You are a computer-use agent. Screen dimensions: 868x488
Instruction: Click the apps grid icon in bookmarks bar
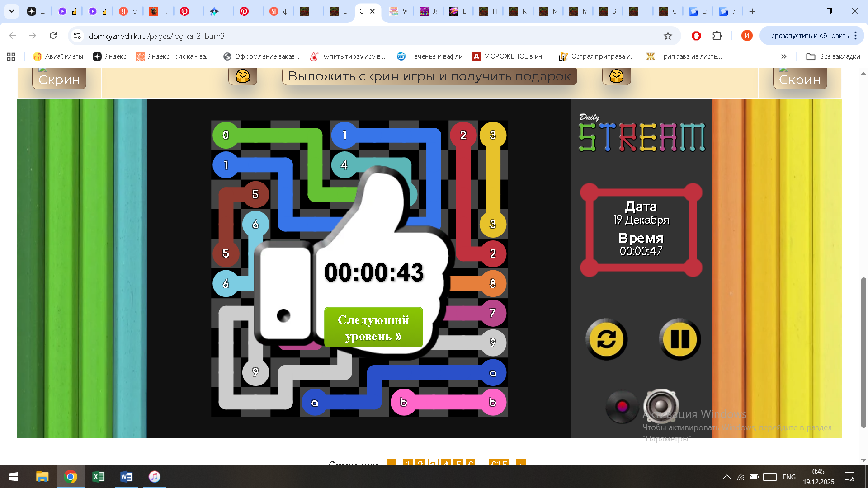[11, 56]
